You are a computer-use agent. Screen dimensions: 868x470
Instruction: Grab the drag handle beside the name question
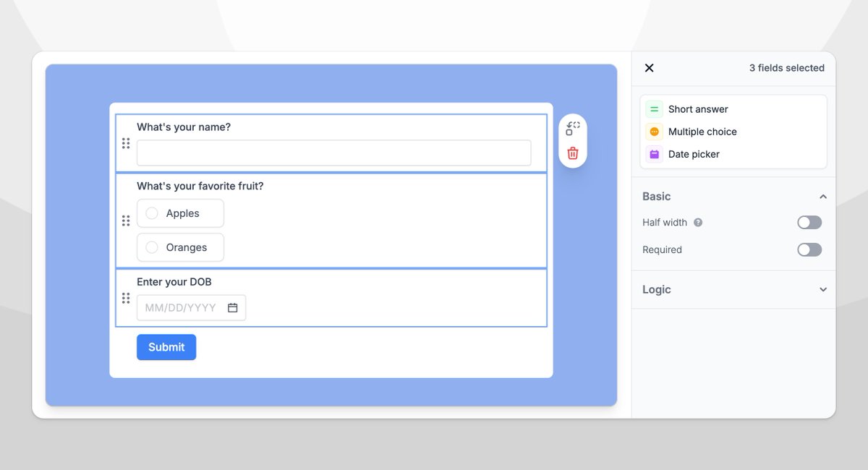126,143
